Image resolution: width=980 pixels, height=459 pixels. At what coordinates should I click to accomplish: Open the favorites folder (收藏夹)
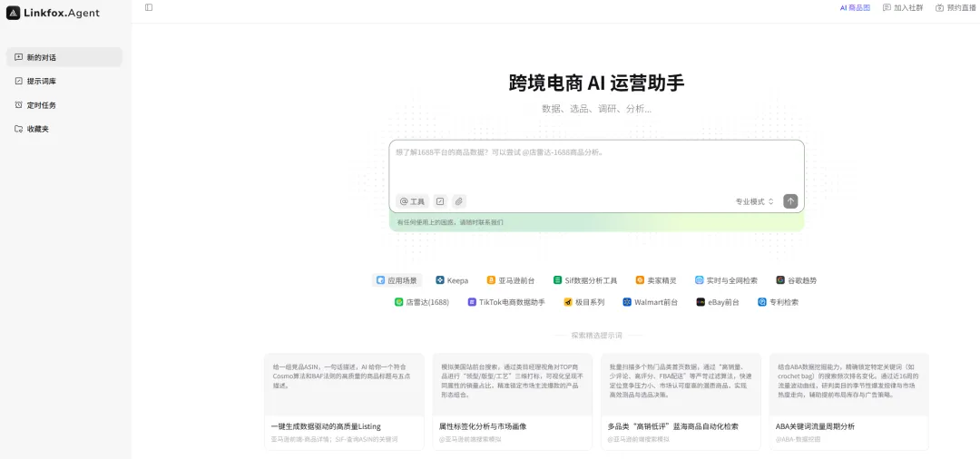point(64,129)
